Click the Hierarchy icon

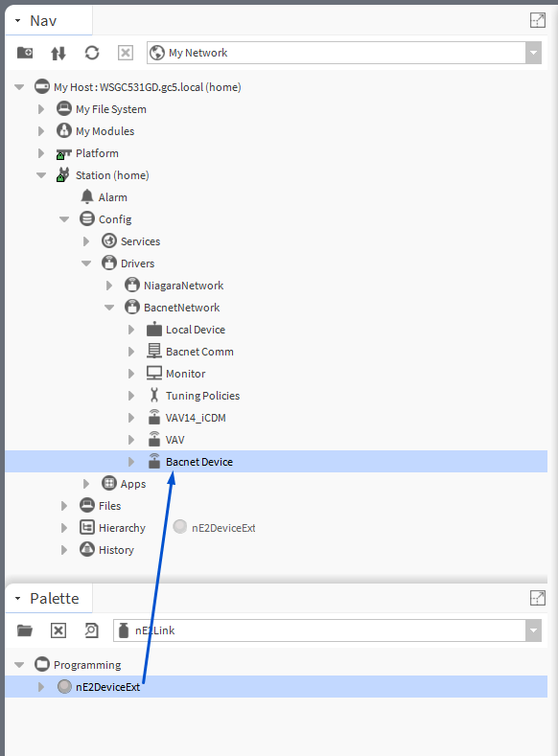point(87,527)
